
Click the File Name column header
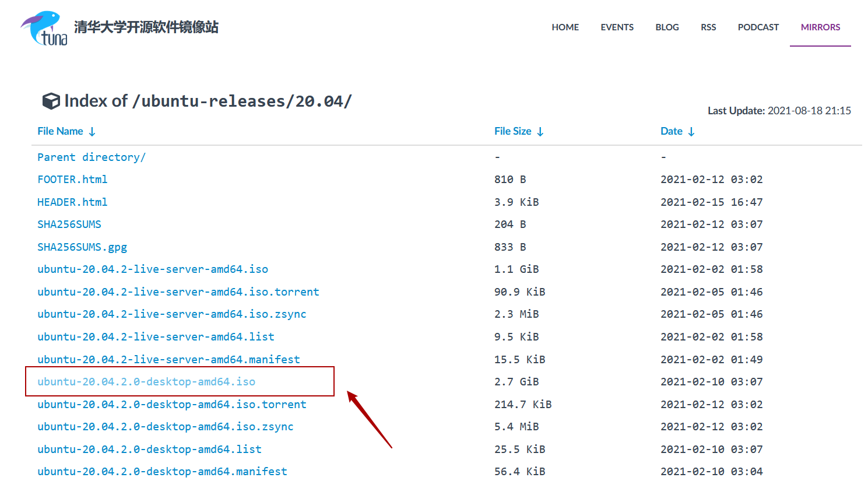click(61, 131)
